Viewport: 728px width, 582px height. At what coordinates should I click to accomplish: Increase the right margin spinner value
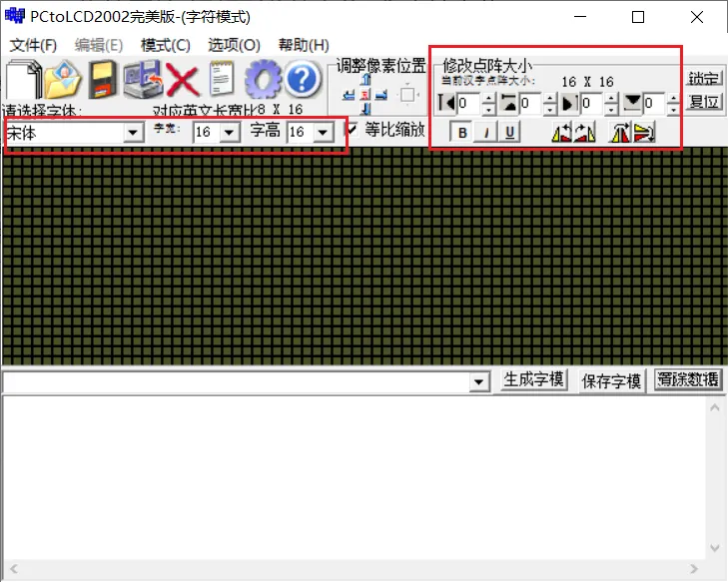point(611,98)
